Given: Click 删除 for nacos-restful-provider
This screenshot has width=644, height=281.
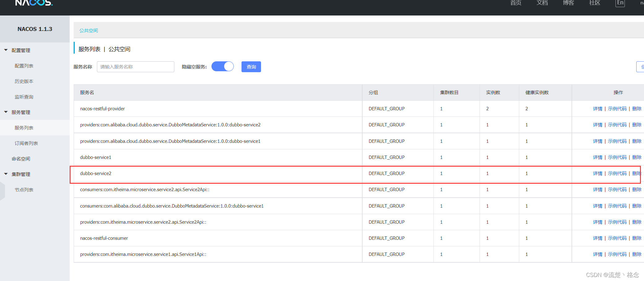Looking at the screenshot, I should (637, 109).
